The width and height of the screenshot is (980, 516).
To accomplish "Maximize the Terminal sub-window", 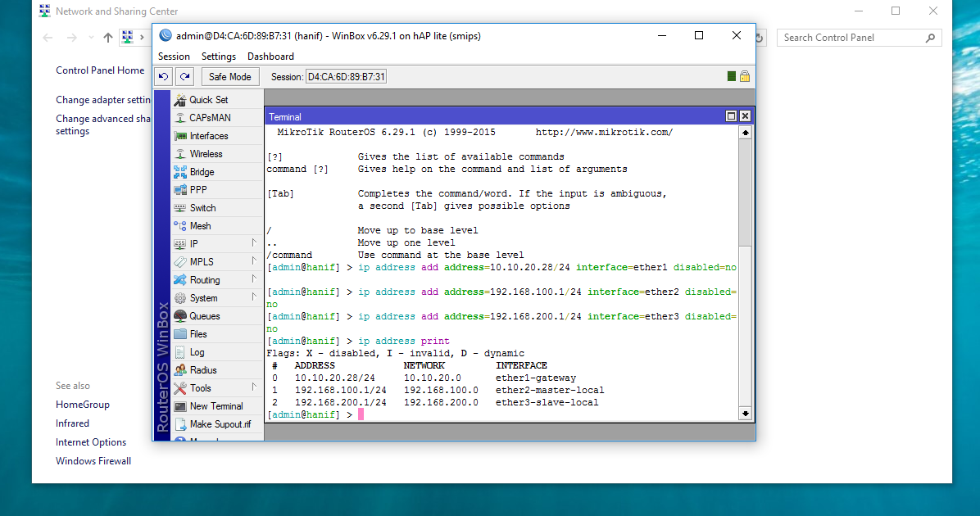I will point(731,116).
